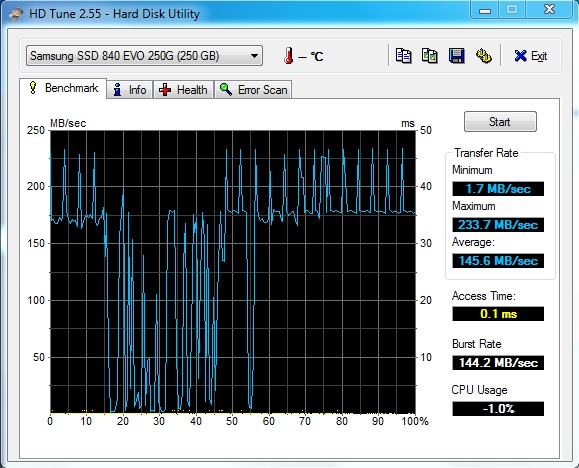Viewport: 579px width, 468px height.
Task: Click the minimum value 1.7 MB/sec
Action: click(x=498, y=189)
